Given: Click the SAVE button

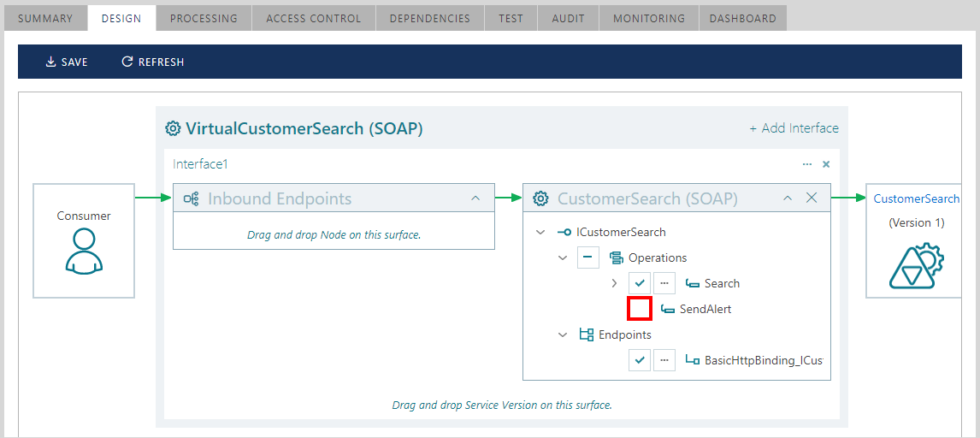Looking at the screenshot, I should pos(67,62).
